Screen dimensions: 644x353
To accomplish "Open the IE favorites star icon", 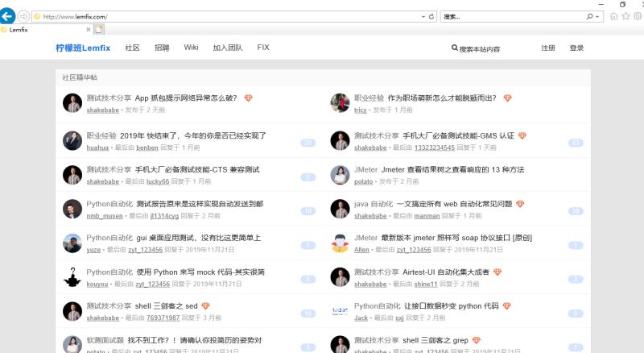I will (624, 16).
